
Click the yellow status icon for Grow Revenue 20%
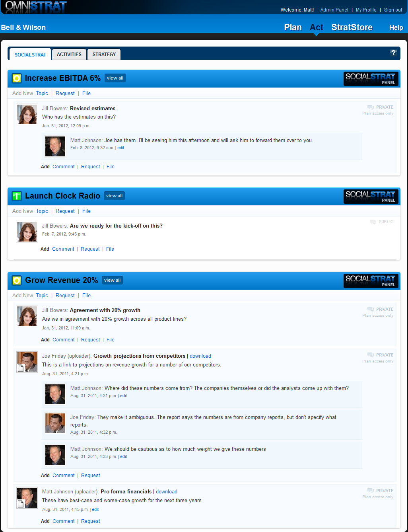[x=17, y=281]
